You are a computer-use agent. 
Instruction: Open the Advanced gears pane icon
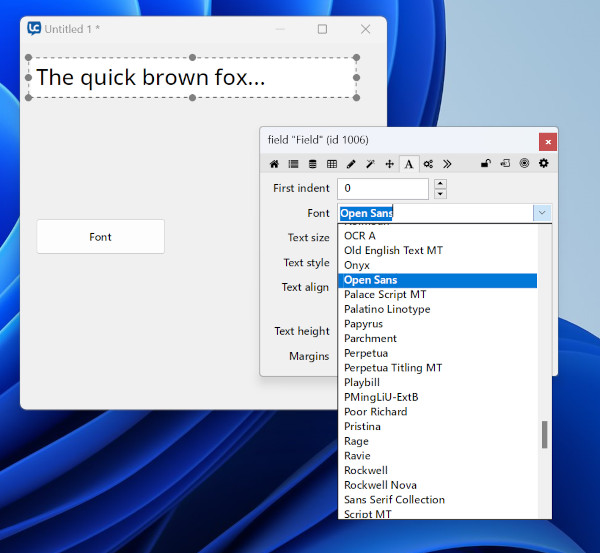coord(428,164)
